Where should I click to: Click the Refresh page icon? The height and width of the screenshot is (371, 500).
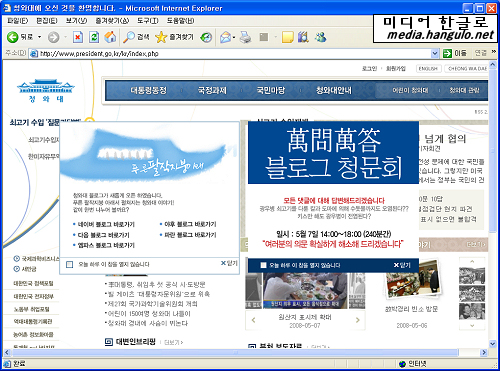click(x=94, y=37)
